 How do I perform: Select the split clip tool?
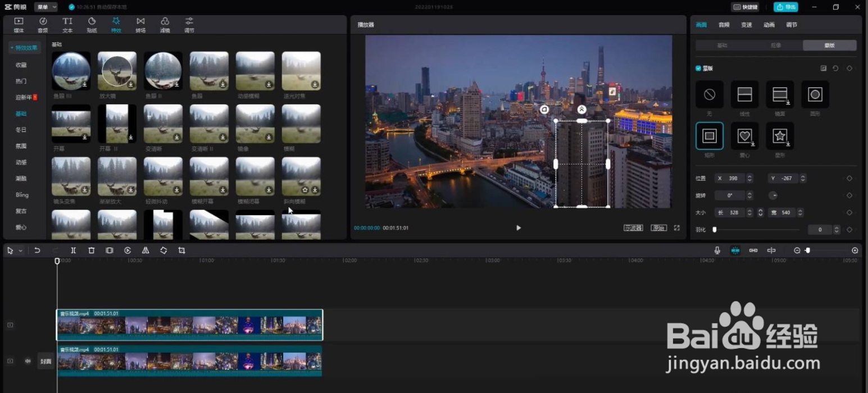(73, 250)
